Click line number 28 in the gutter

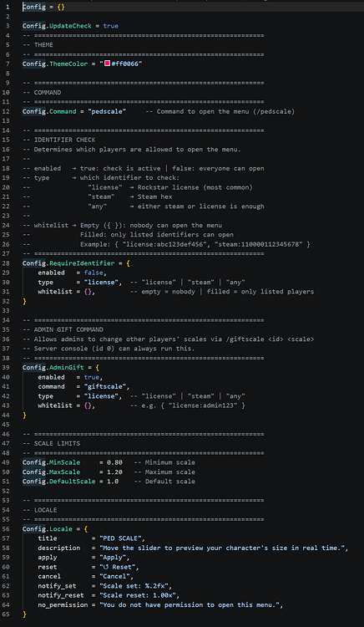[8, 263]
